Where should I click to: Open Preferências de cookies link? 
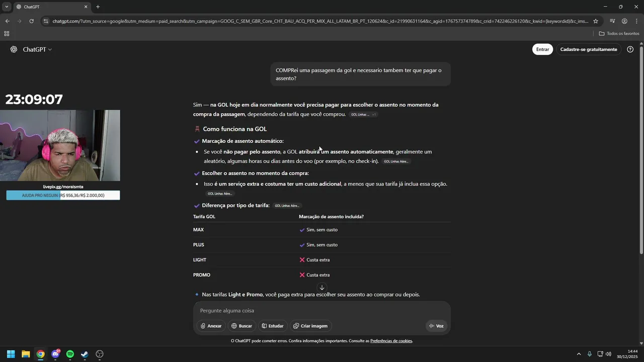391,341
